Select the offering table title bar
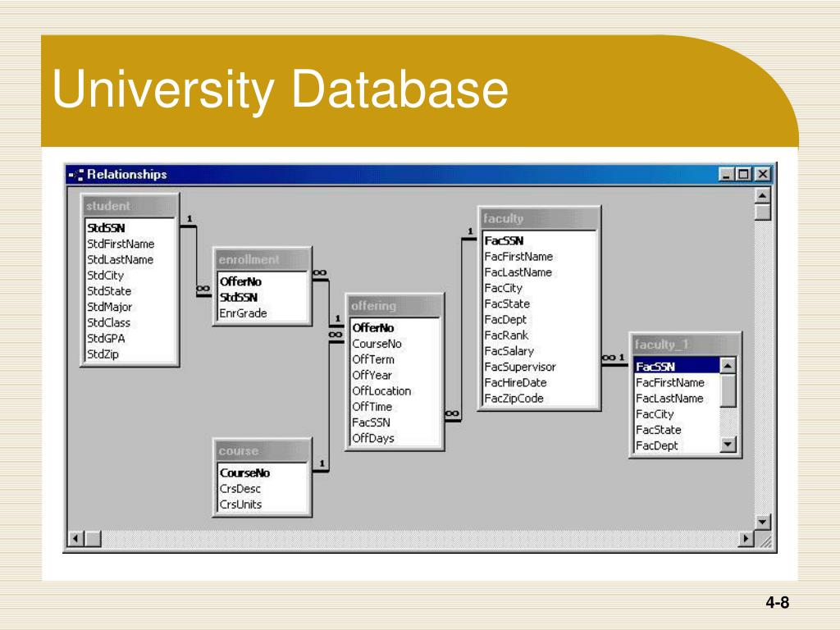 [x=395, y=306]
